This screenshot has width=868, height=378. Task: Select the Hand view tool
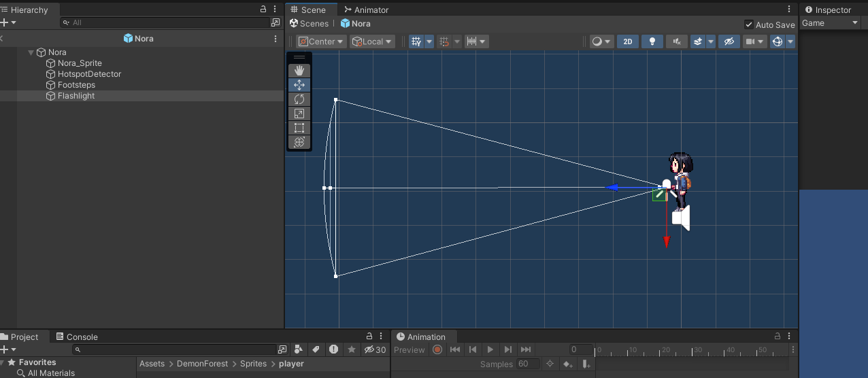click(299, 71)
